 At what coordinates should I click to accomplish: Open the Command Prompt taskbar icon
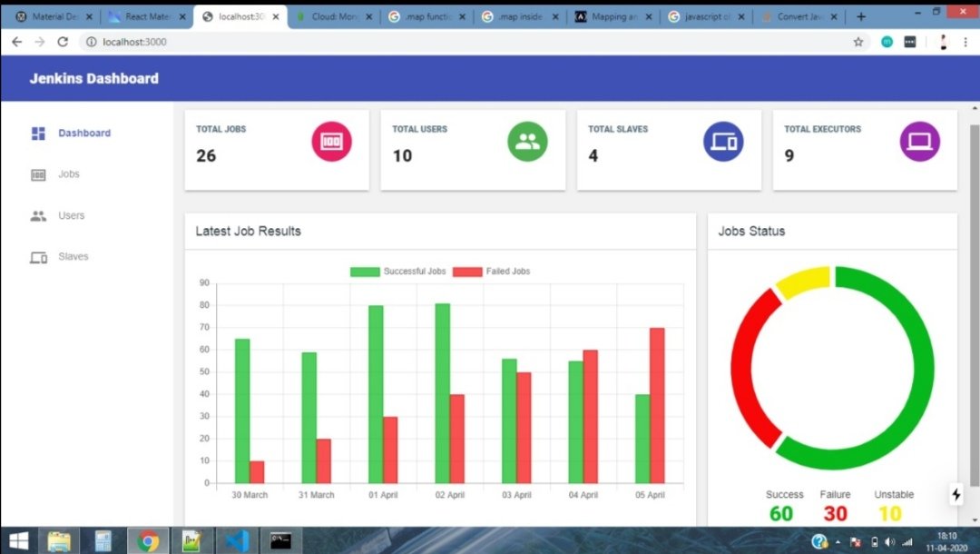click(x=280, y=541)
